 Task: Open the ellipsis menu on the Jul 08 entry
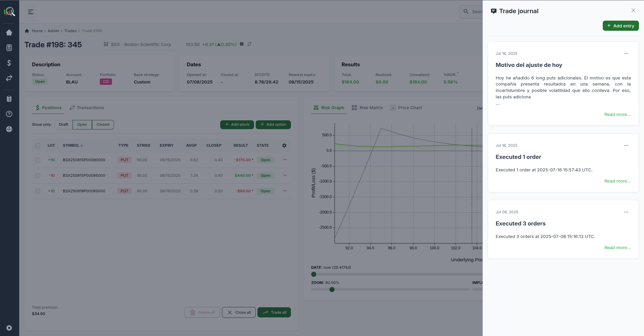pos(626,212)
